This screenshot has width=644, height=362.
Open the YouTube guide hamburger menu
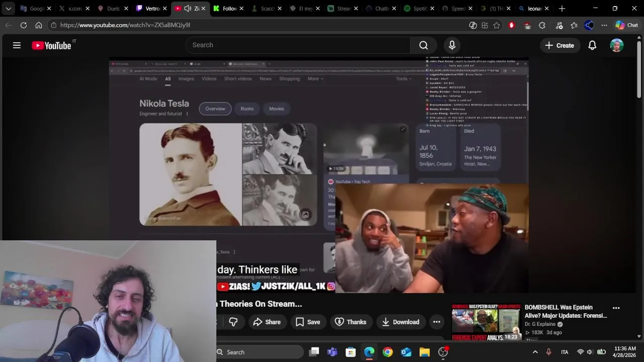pyautogui.click(x=17, y=45)
